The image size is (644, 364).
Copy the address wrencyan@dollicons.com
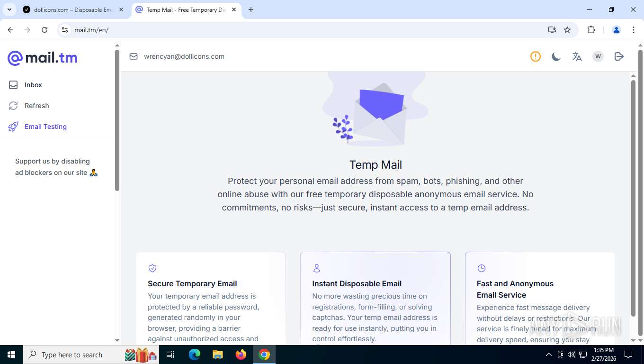click(x=184, y=56)
